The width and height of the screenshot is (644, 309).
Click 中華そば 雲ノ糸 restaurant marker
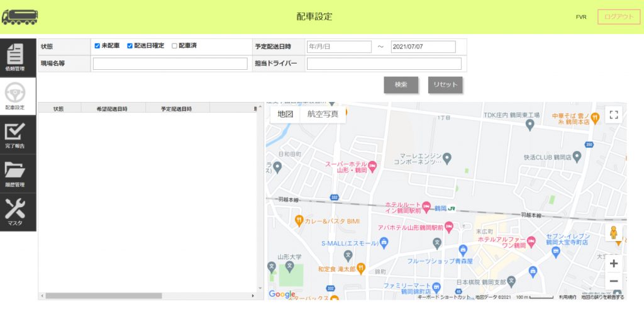click(596, 118)
